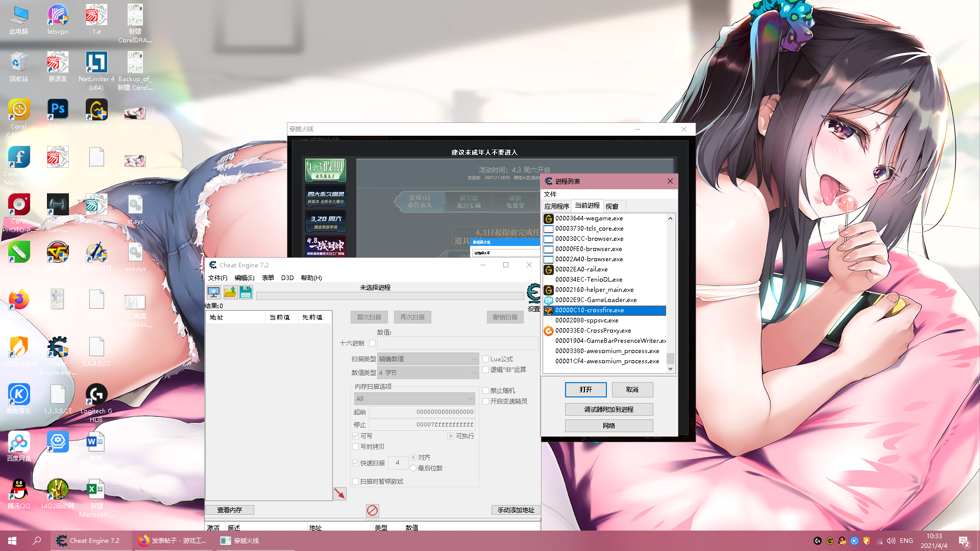Select the 最后位数 radio button
This screenshot has height=551, width=980.
413,468
